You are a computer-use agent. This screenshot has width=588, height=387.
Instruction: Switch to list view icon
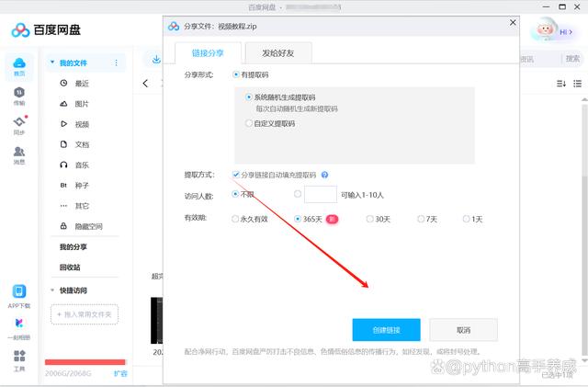(x=578, y=84)
